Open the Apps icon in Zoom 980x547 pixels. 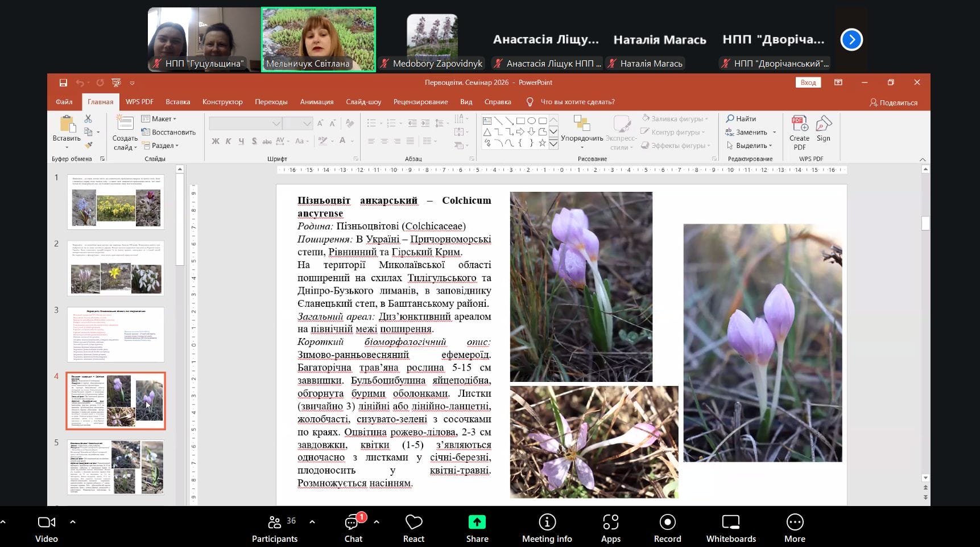click(x=610, y=523)
